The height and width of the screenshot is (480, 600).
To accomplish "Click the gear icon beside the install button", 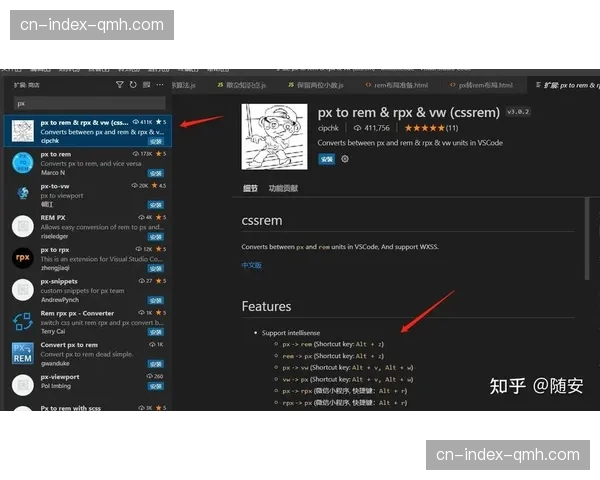I will pos(346,159).
